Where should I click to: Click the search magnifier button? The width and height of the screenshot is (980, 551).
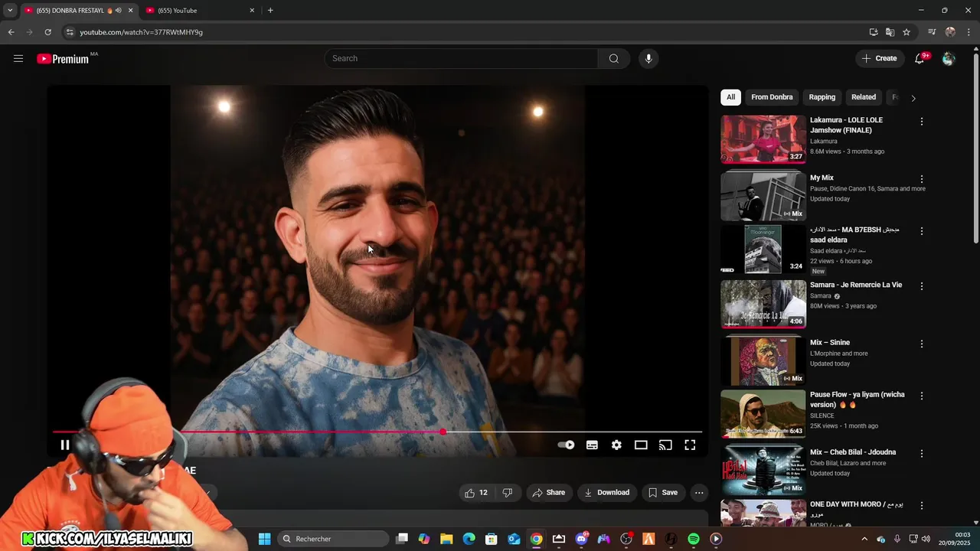pos(613,59)
